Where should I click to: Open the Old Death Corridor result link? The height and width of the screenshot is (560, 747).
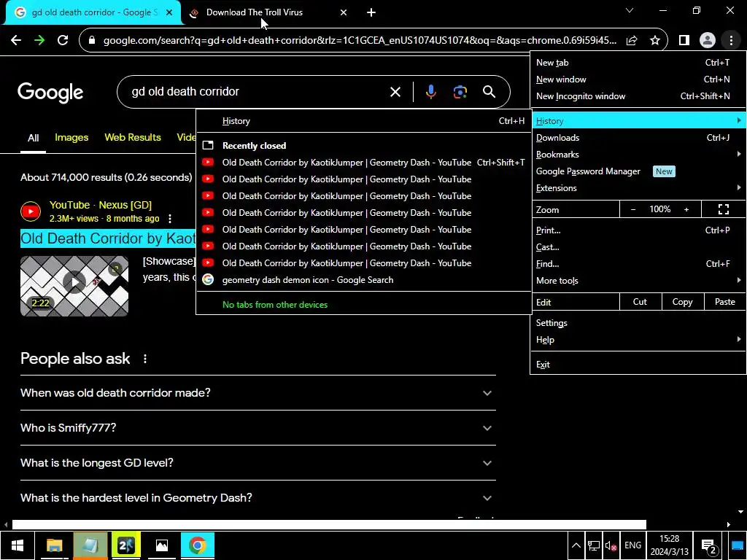coord(108,238)
